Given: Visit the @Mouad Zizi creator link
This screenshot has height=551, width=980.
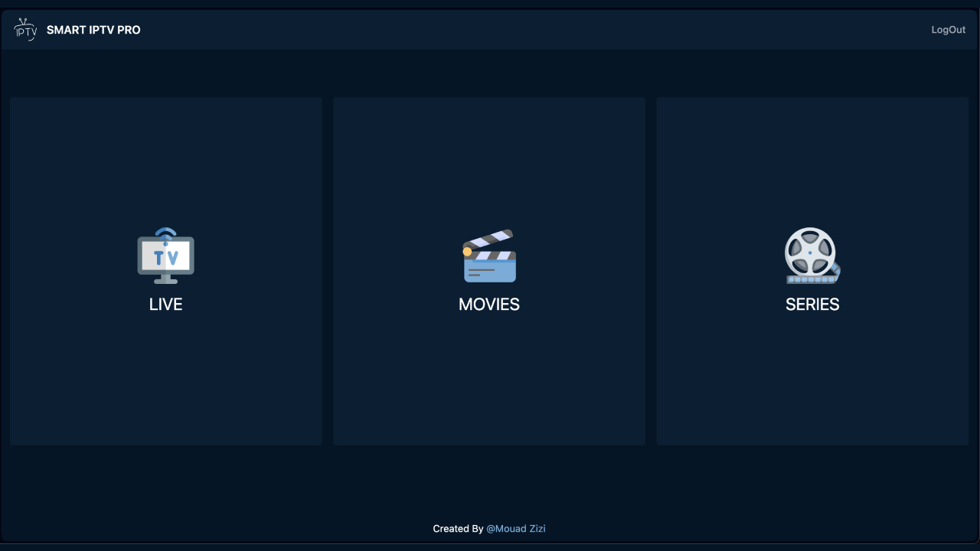Looking at the screenshot, I should pos(516,529).
